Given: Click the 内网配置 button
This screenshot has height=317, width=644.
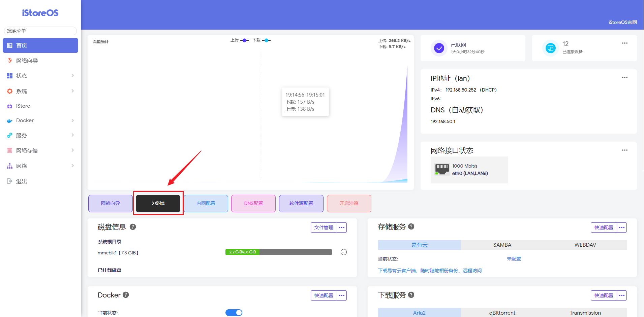Looking at the screenshot, I should pos(206,204).
